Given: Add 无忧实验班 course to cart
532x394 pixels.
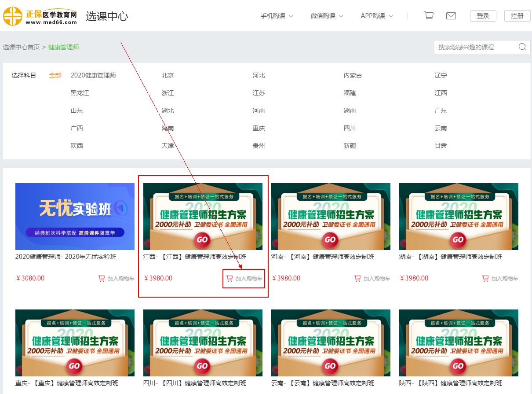Looking at the screenshot, I should 117,278.
